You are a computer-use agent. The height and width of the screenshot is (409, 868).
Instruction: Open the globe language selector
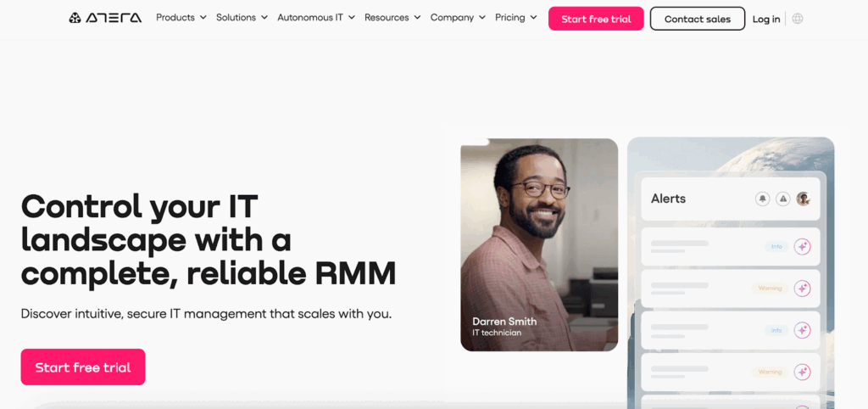(x=798, y=19)
